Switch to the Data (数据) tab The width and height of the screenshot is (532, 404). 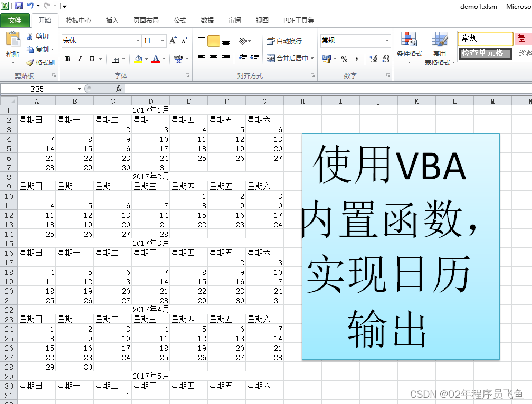coord(207,21)
